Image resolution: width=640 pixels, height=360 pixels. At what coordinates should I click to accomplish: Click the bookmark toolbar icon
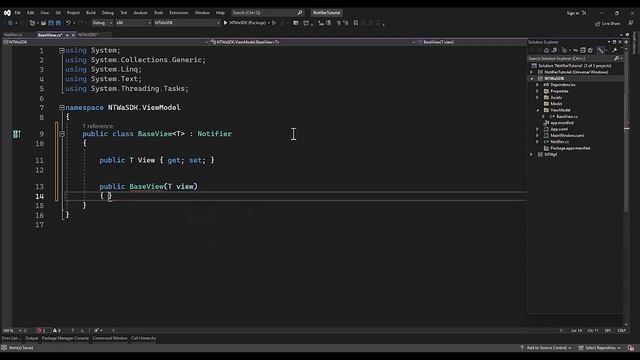(x=356, y=23)
